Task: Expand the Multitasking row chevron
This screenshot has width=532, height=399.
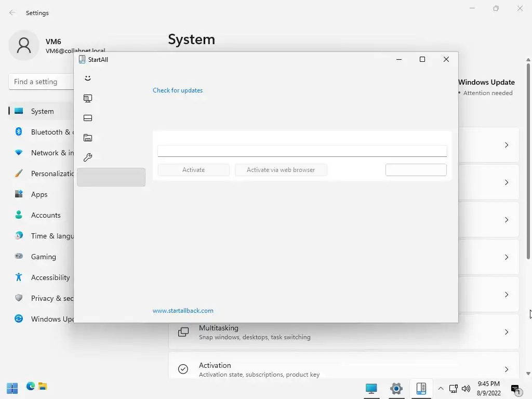Action: tap(506, 332)
